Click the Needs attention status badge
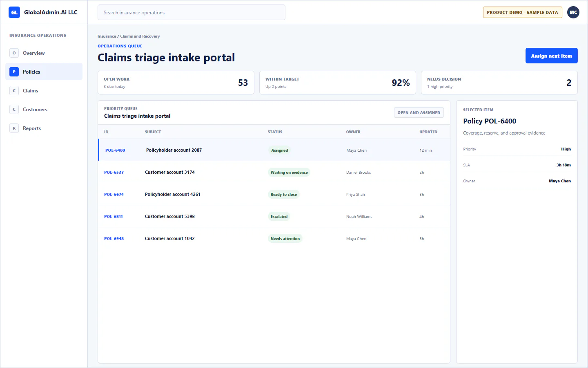Viewport: 588px width, 368px height. coord(285,239)
